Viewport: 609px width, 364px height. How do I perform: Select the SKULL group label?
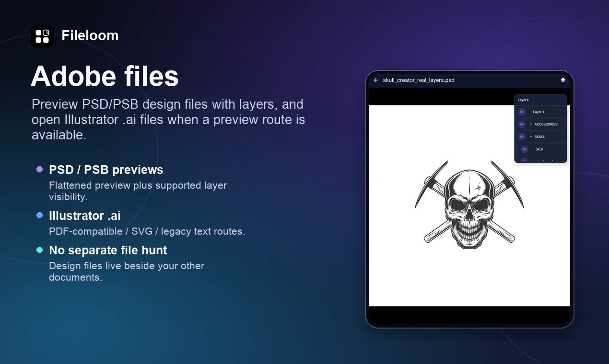[x=539, y=136]
